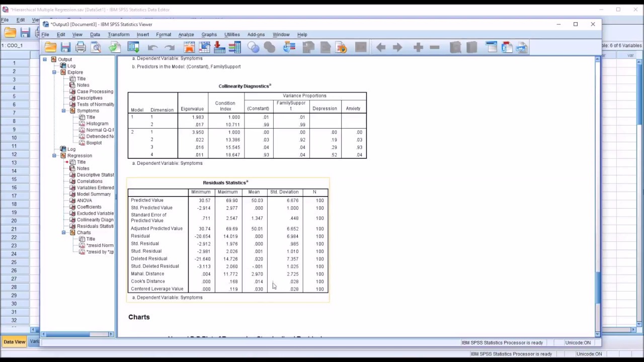Image resolution: width=644 pixels, height=362 pixels.
Task: Open Recall recently used dialogs icon
Action: point(133,47)
